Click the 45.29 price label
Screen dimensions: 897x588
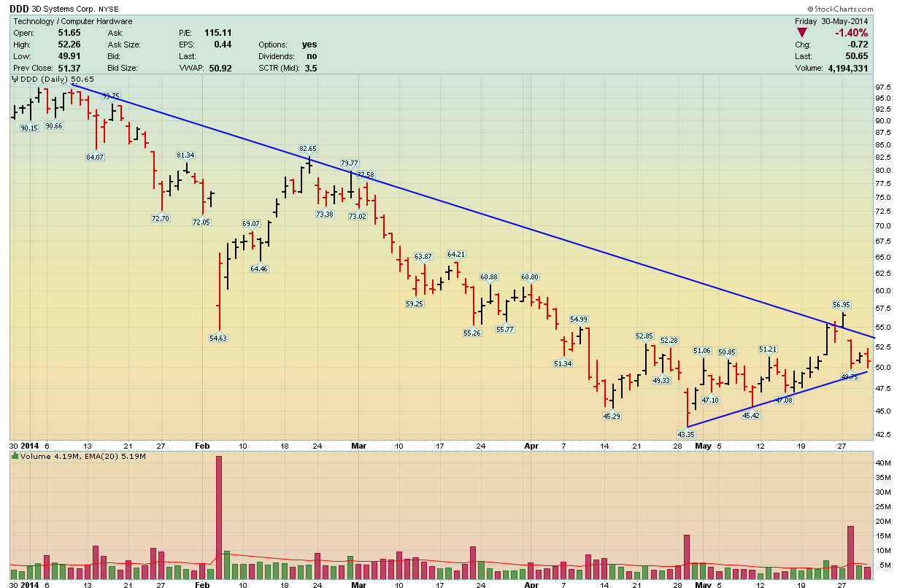[612, 416]
